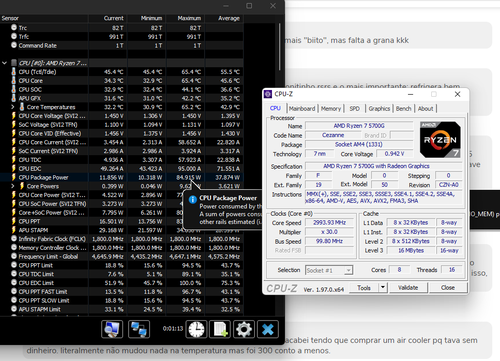Open the Memory tab in CPU-Z
The height and width of the screenshot is (361, 500).
[x=331, y=109]
